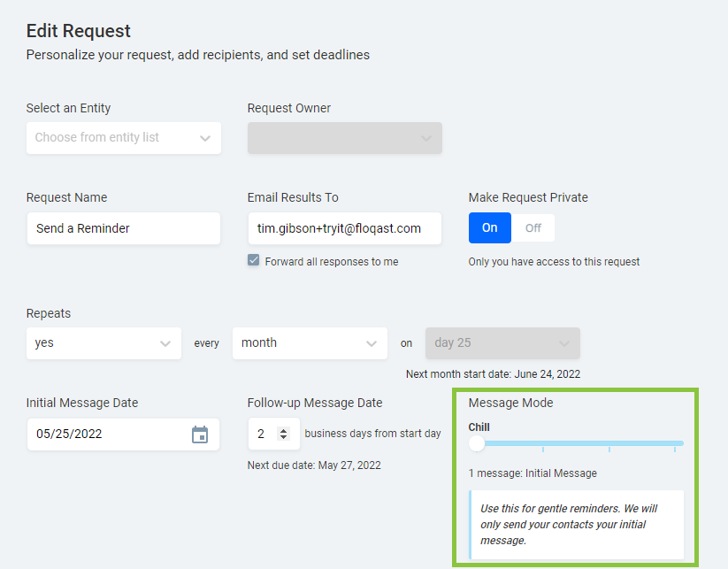Uncheck Forward all responses to me
Screen dimensions: 728x569
(254, 261)
